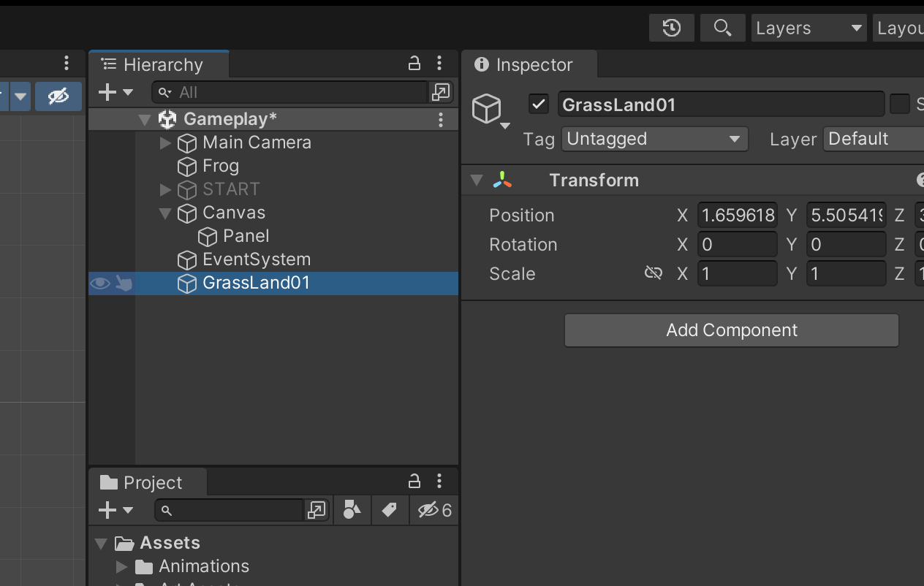This screenshot has height=586, width=924.
Task: Click the Frog cube icon
Action: (x=187, y=166)
